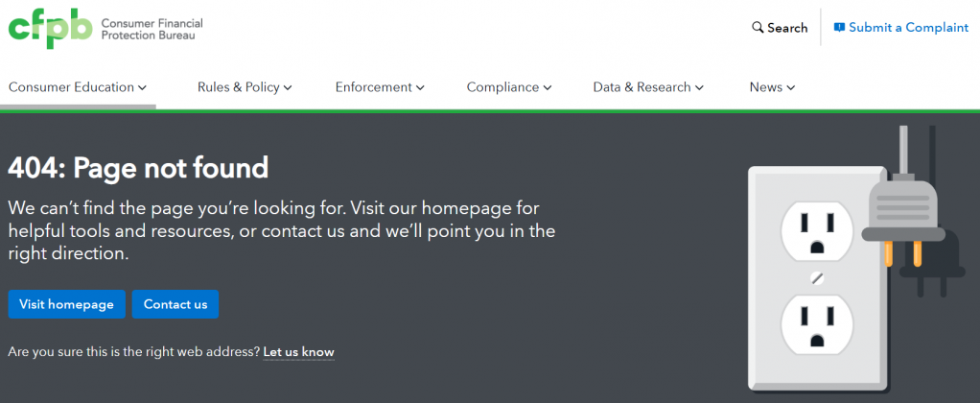980x403 pixels.
Task: Open the Submit a Complaint link
Action: click(908, 28)
